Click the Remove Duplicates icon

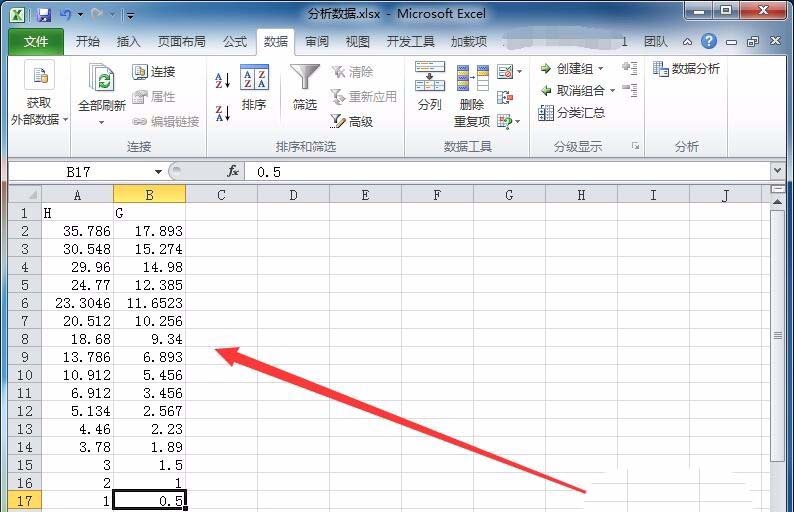pos(472,77)
